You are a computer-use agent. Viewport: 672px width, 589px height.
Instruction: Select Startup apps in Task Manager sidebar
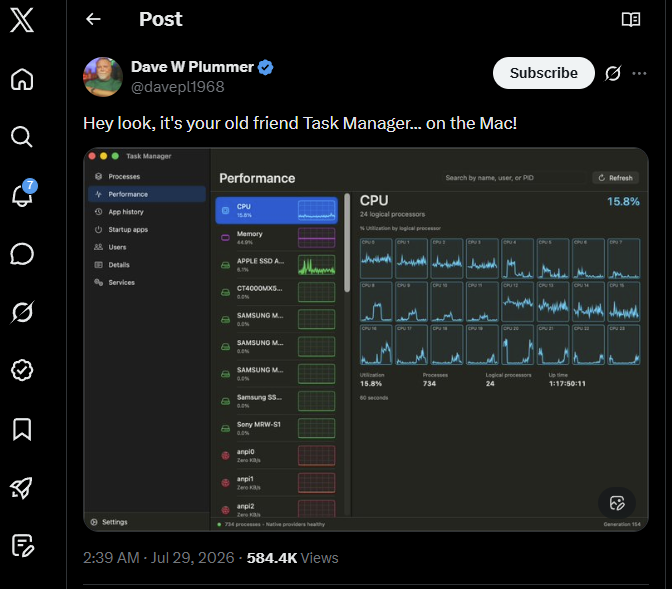point(147,229)
